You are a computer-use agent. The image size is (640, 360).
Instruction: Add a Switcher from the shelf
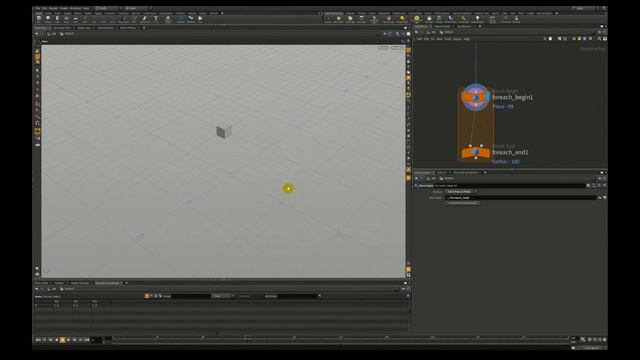pyautogui.click(x=516, y=19)
